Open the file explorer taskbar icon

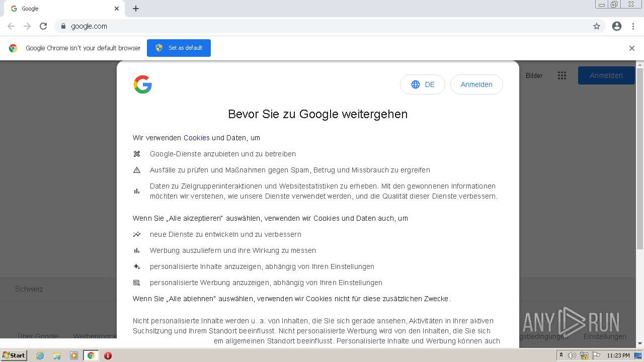coord(57,355)
